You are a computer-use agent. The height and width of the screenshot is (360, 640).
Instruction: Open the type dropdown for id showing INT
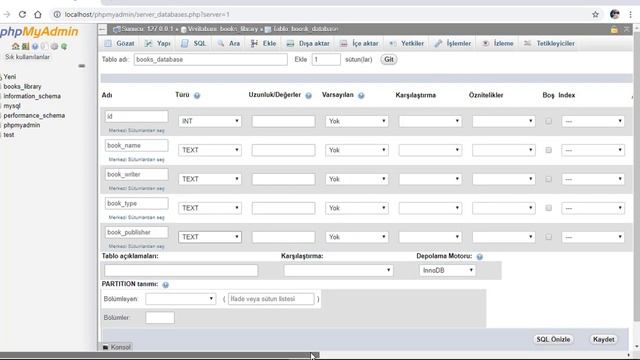210,121
